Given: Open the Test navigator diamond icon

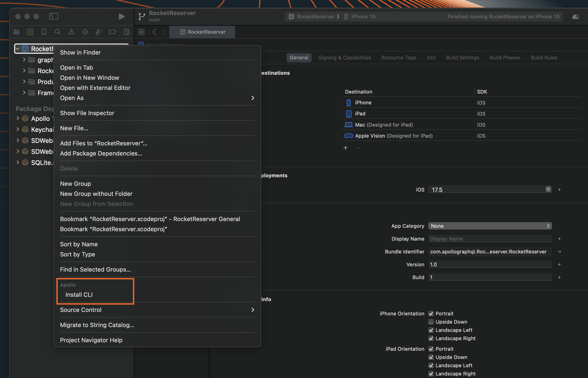Looking at the screenshot, I should click(85, 32).
